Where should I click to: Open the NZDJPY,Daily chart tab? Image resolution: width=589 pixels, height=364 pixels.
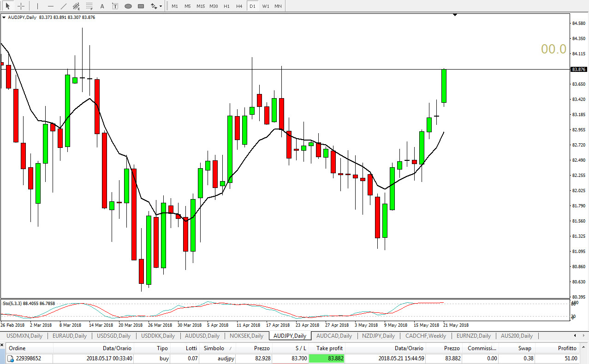(x=378, y=336)
